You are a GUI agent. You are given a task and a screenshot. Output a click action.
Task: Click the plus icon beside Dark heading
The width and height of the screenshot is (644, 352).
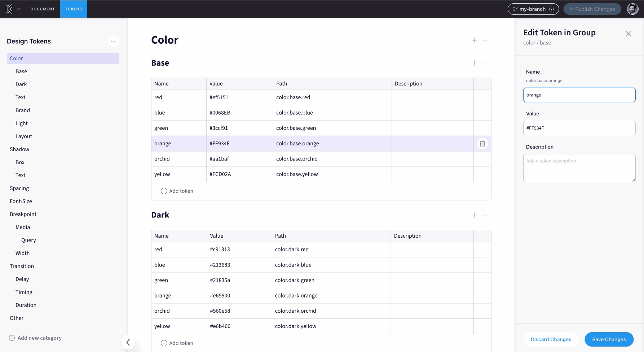[x=474, y=215]
